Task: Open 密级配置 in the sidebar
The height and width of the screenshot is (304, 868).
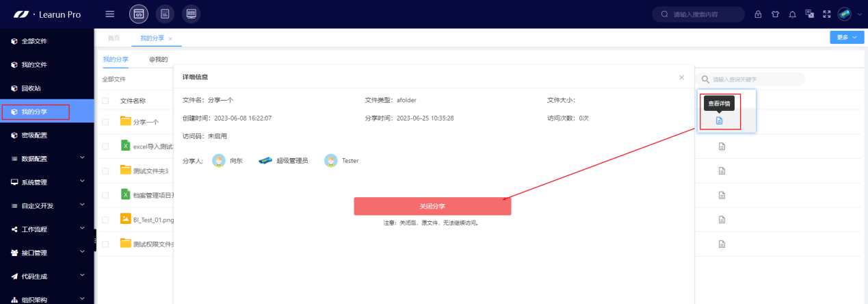Action: [47, 135]
